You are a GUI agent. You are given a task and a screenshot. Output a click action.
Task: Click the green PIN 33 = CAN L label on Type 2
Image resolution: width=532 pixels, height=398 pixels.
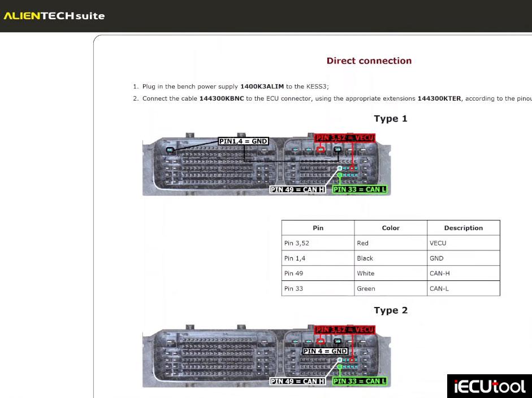360,381
